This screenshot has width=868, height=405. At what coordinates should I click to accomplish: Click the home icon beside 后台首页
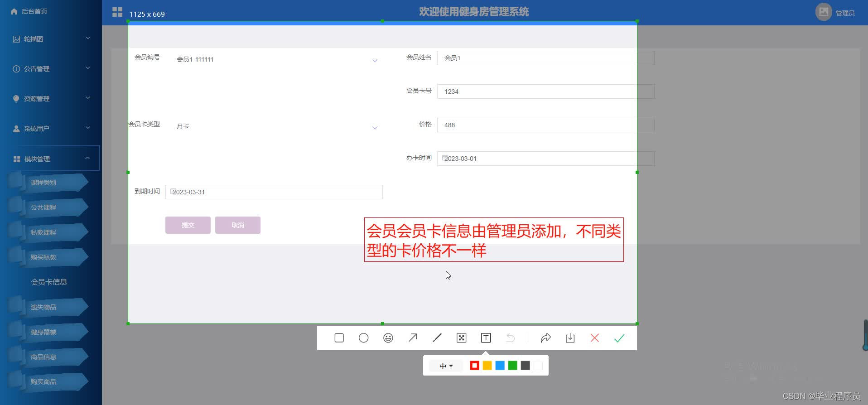pyautogui.click(x=14, y=11)
